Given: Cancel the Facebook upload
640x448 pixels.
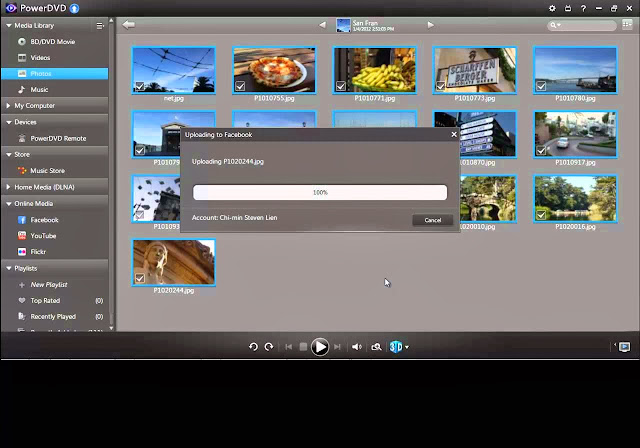Looking at the screenshot, I should coord(433,220).
